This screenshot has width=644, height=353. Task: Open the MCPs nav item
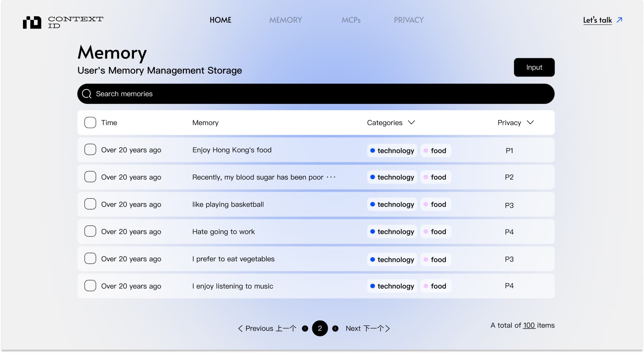[351, 20]
